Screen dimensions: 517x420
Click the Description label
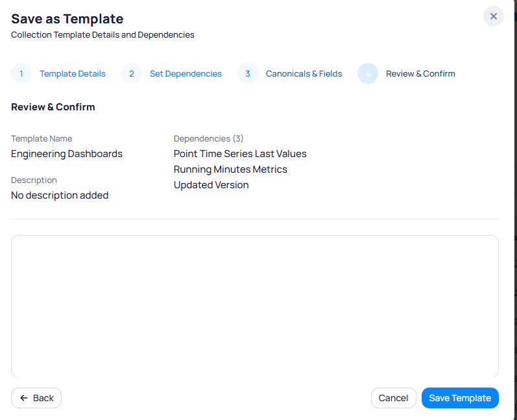pyautogui.click(x=34, y=180)
